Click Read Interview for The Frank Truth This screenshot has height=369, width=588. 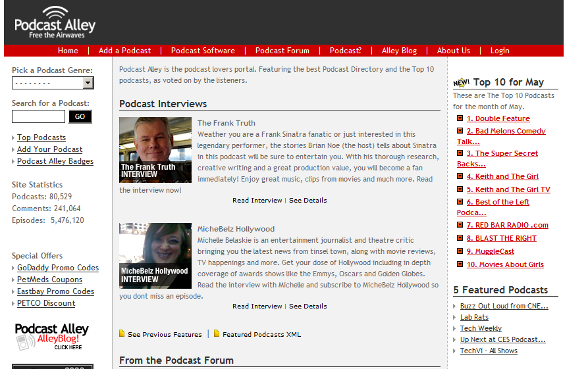[257, 201]
